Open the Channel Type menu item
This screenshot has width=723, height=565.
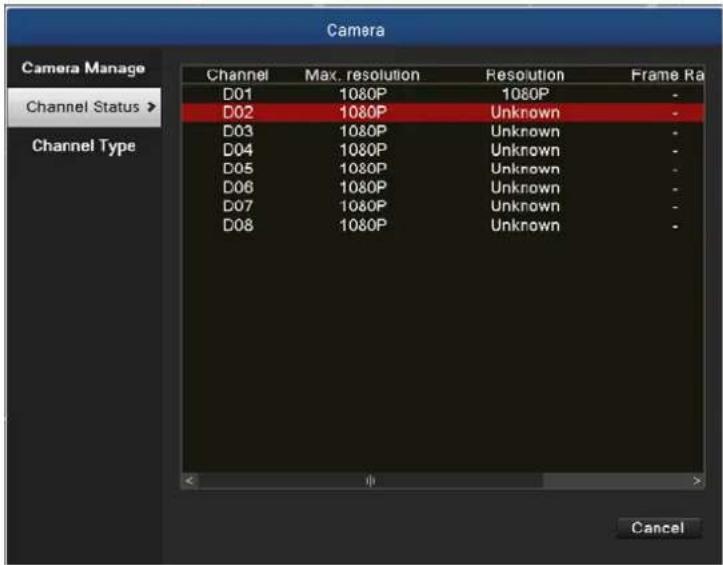(83, 146)
